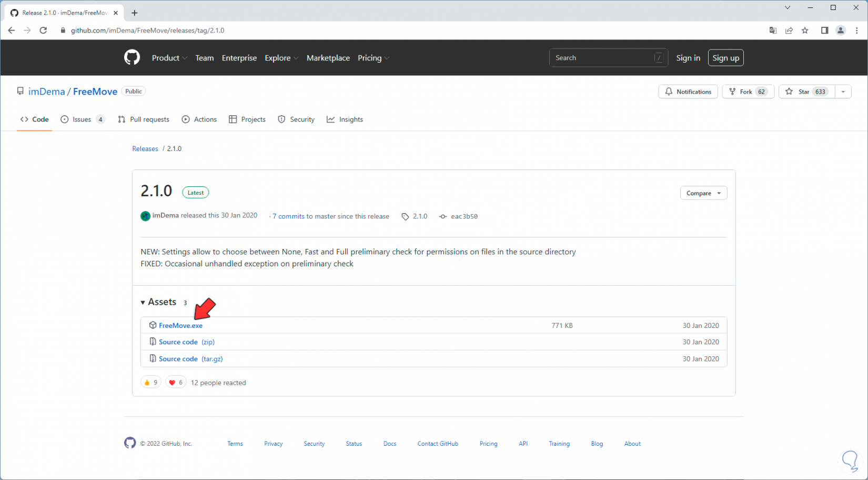View the Insights tab

(x=345, y=119)
